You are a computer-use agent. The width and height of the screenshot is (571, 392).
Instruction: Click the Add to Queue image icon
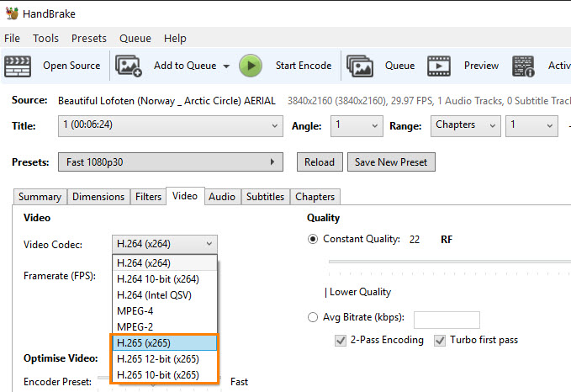[x=128, y=66]
